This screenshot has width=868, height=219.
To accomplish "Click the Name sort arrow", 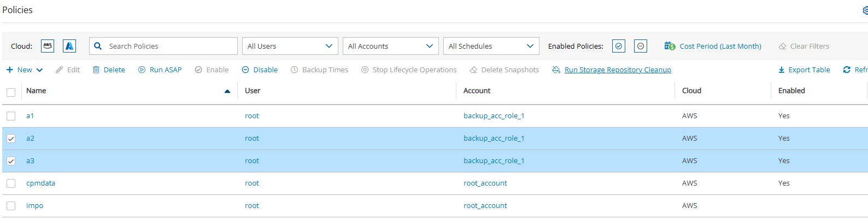I will point(227,91).
